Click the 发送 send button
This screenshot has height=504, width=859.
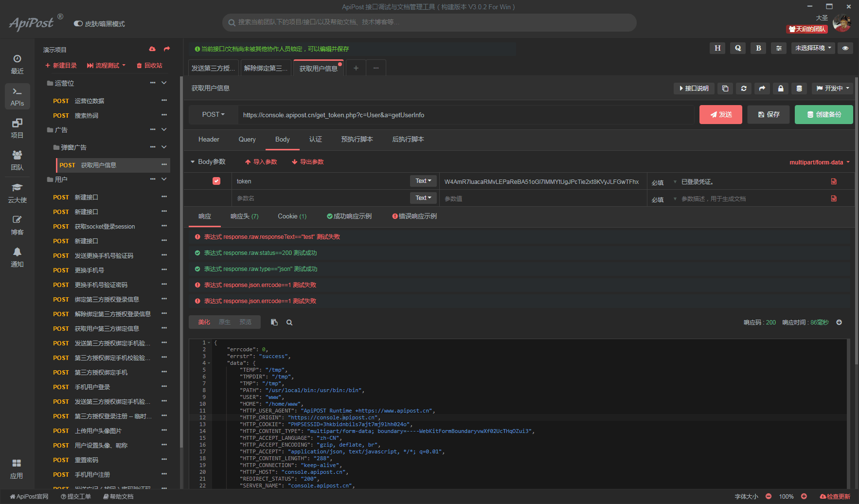(721, 115)
